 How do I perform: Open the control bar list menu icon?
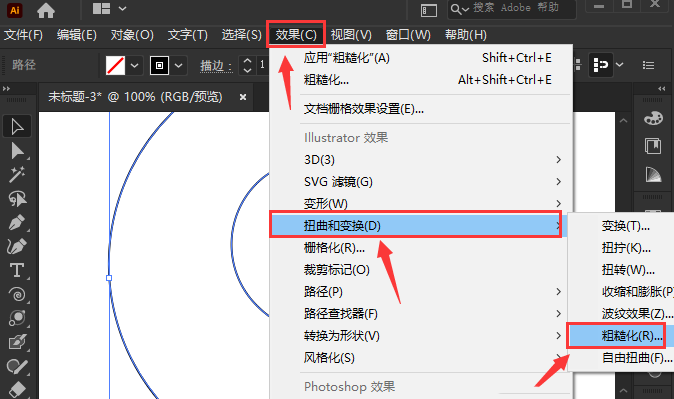[648, 65]
